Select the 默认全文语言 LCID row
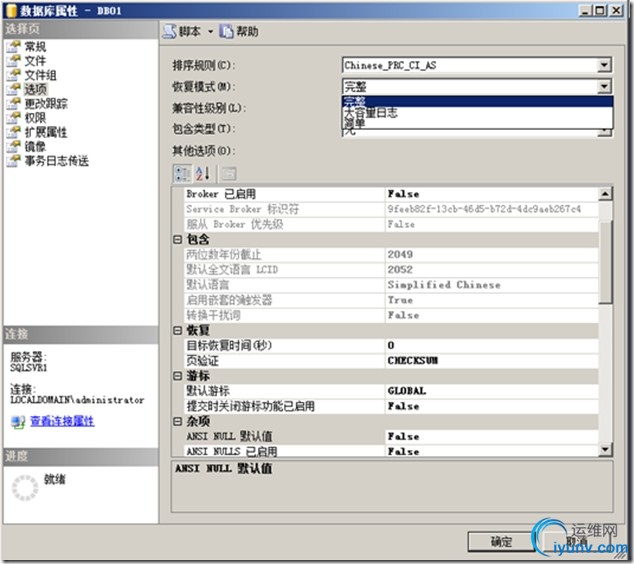The width and height of the screenshot is (634, 564). coord(391,270)
